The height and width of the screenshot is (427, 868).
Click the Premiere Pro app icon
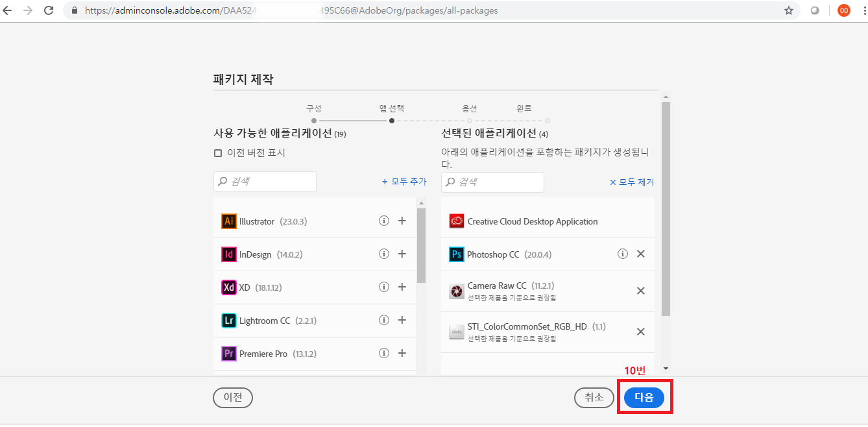click(228, 354)
